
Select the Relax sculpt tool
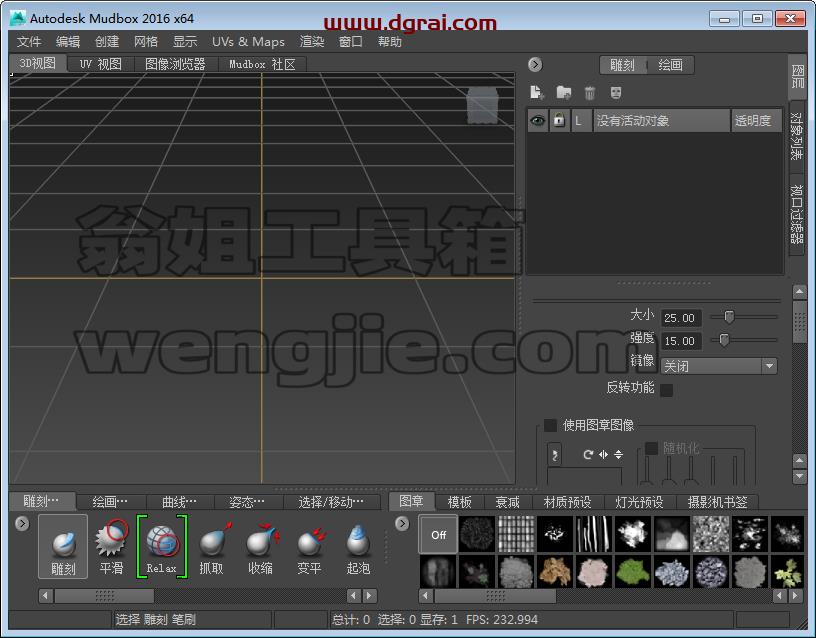click(x=162, y=546)
